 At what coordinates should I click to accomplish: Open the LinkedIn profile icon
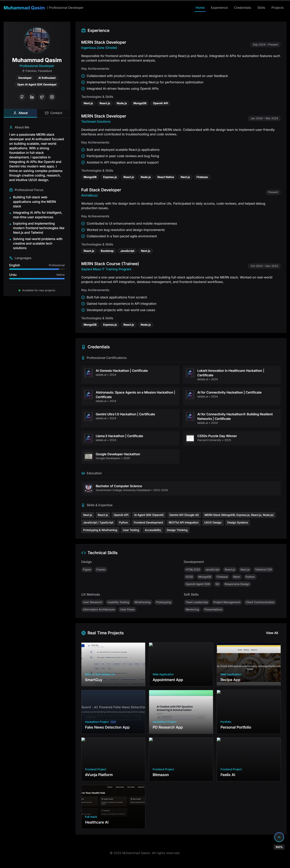click(x=32, y=97)
